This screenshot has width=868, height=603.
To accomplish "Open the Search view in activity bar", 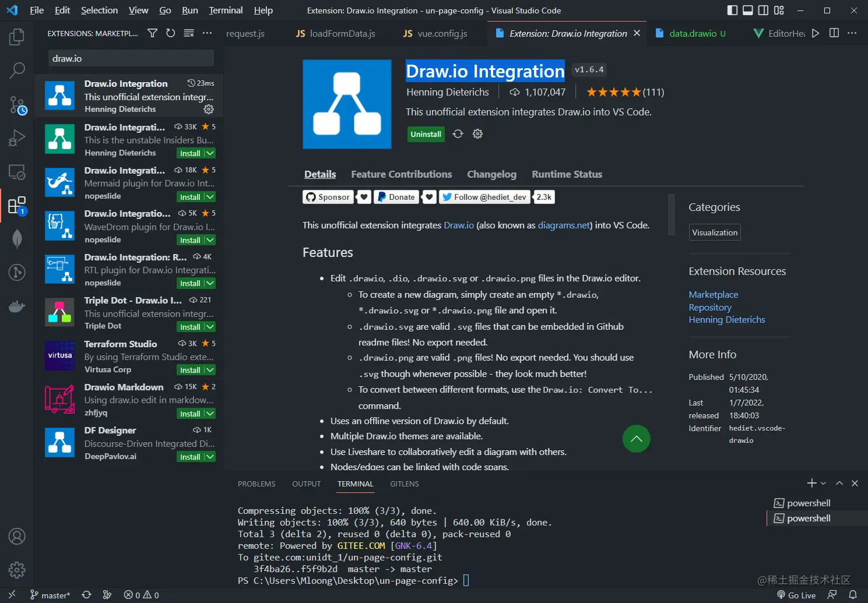I will click(17, 71).
